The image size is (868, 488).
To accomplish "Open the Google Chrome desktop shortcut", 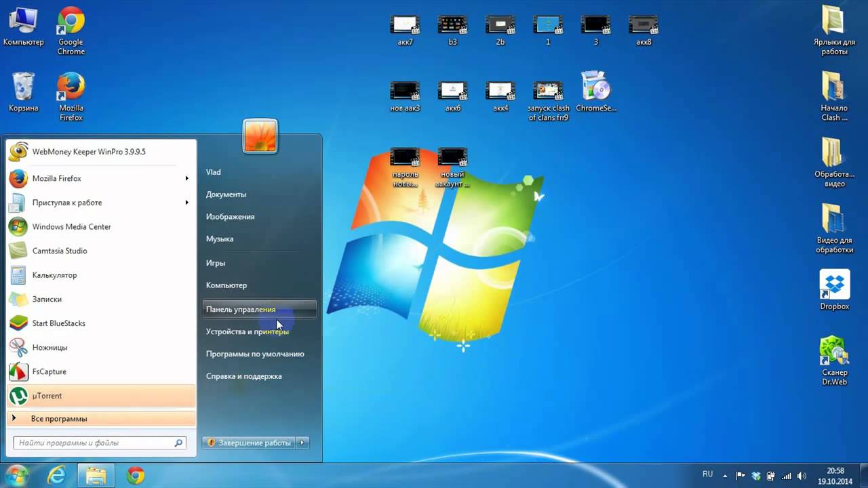I will click(71, 31).
